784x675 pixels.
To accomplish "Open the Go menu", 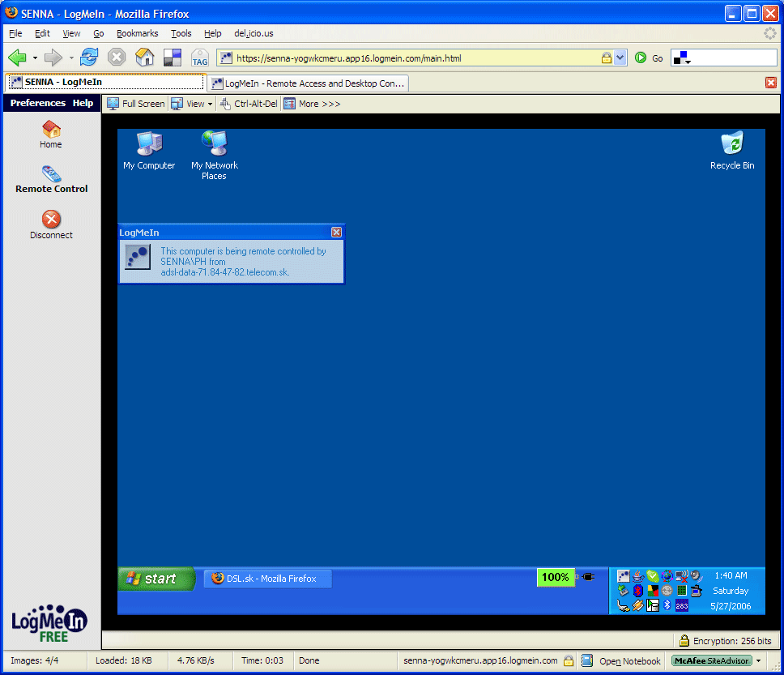I will tap(99, 33).
